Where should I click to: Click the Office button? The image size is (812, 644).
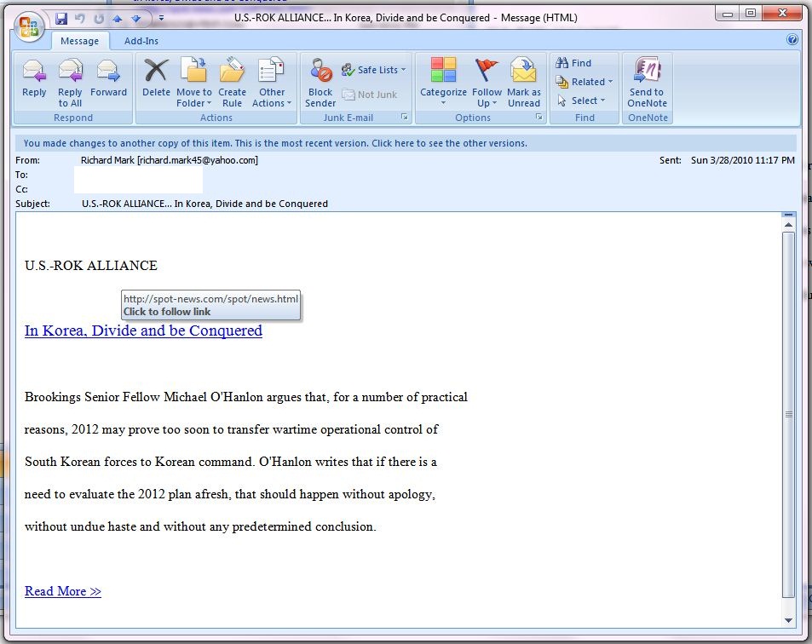(x=29, y=26)
